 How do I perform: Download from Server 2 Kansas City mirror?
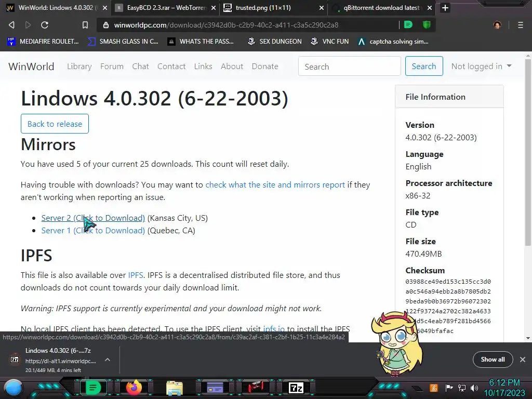pos(93,218)
